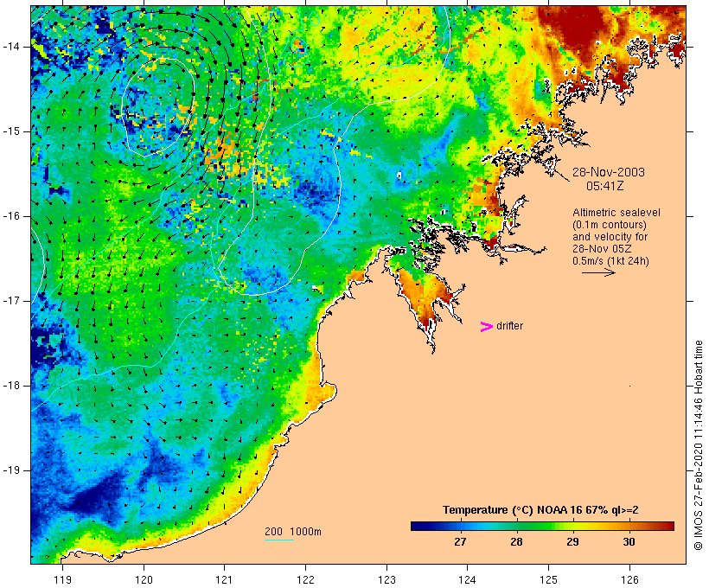The height and width of the screenshot is (588, 709).
Task: Click the IMOS copyright timestamp text
Action: (x=699, y=445)
